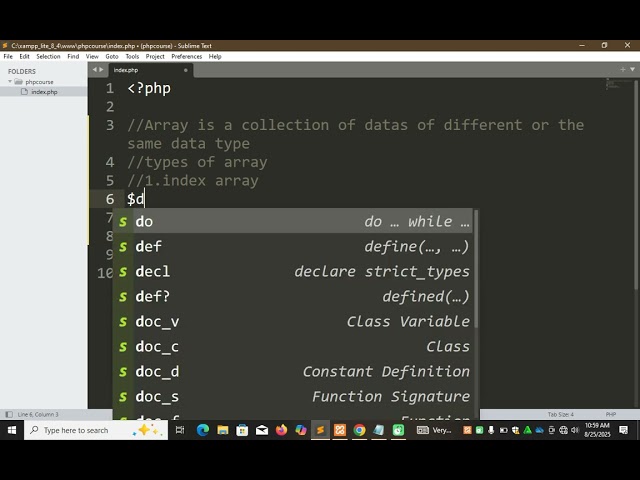Click the minimap preview
Image resolution: width=640 pixels, height=480 pixels.
pyautogui.click(x=618, y=84)
